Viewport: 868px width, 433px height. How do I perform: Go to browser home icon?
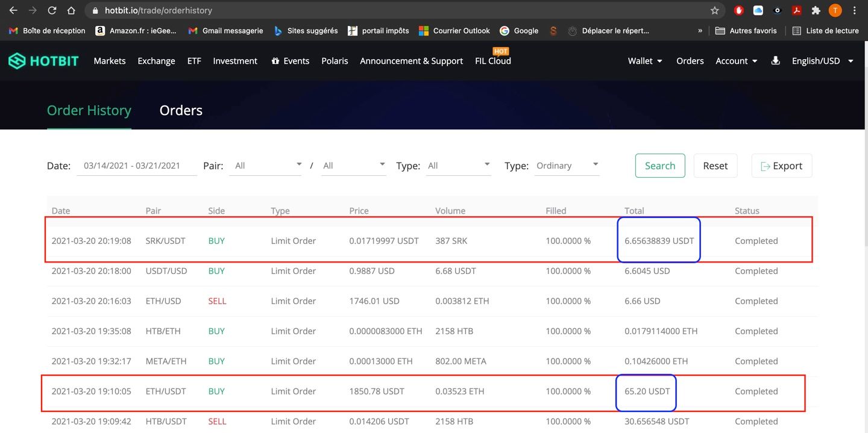[x=71, y=10]
